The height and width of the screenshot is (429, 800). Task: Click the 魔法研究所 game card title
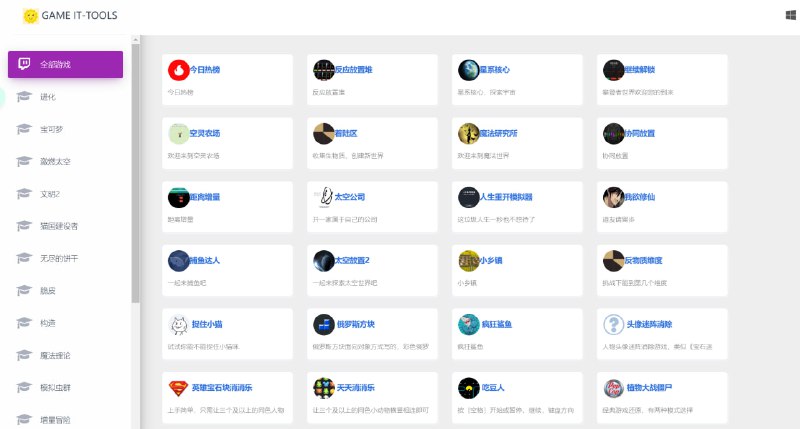(x=498, y=133)
